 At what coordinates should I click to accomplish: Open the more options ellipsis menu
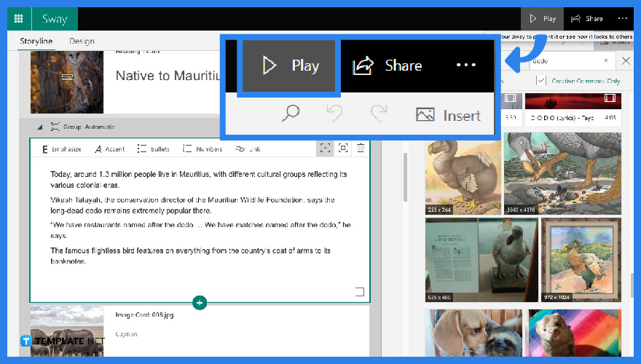point(622,18)
